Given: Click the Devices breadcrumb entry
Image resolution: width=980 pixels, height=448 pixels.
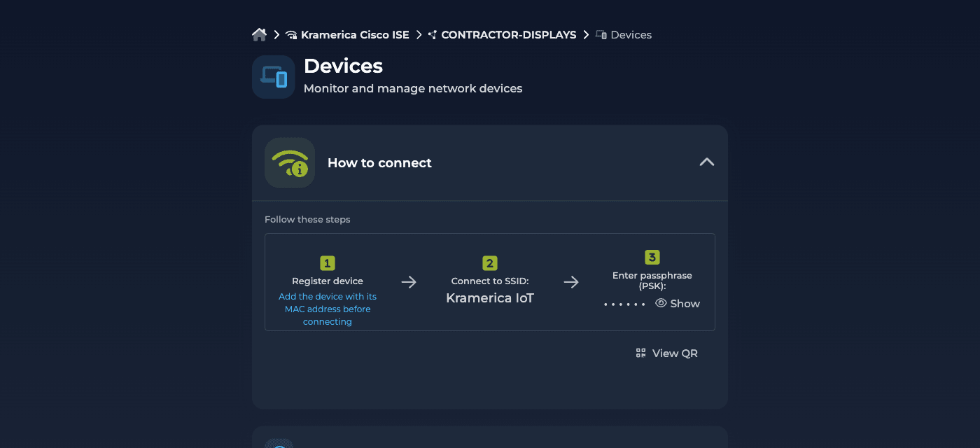Looking at the screenshot, I should pos(624,34).
